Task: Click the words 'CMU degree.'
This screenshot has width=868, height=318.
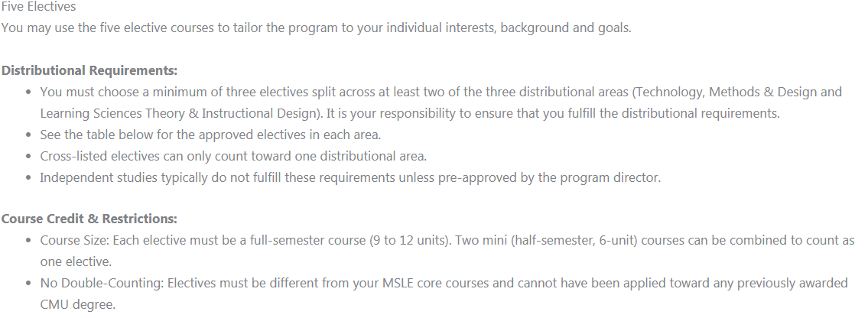Action: pyautogui.click(x=77, y=305)
